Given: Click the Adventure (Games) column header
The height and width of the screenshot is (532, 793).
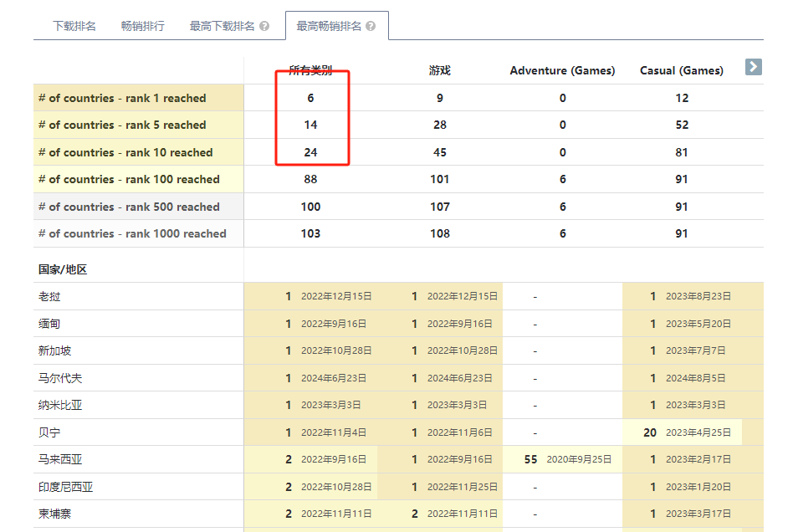Looking at the screenshot, I should 562,70.
